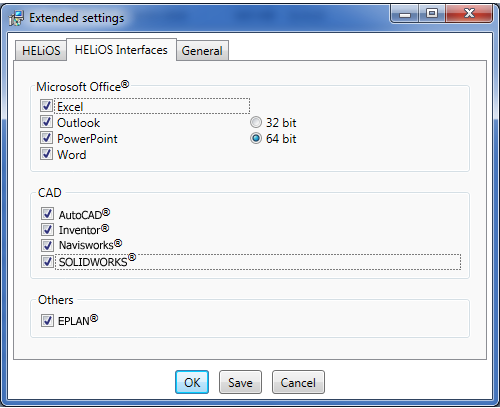Click the Cancel button

(298, 382)
